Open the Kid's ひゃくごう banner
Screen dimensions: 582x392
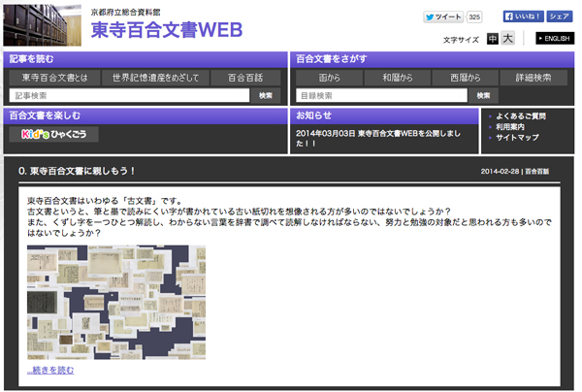(x=53, y=134)
